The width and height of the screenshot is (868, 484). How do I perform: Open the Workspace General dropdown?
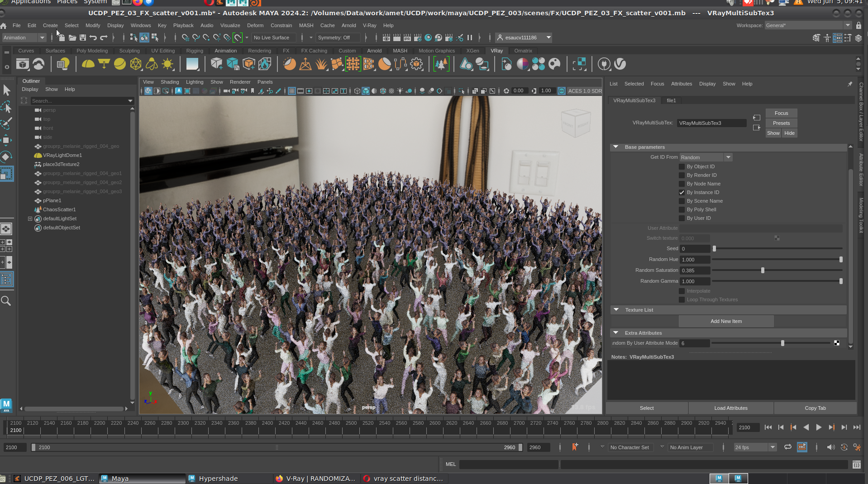808,25
